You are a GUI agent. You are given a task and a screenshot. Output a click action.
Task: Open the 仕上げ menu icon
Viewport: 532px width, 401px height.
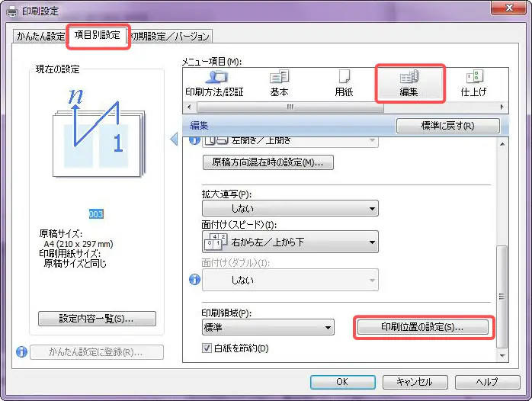point(473,84)
